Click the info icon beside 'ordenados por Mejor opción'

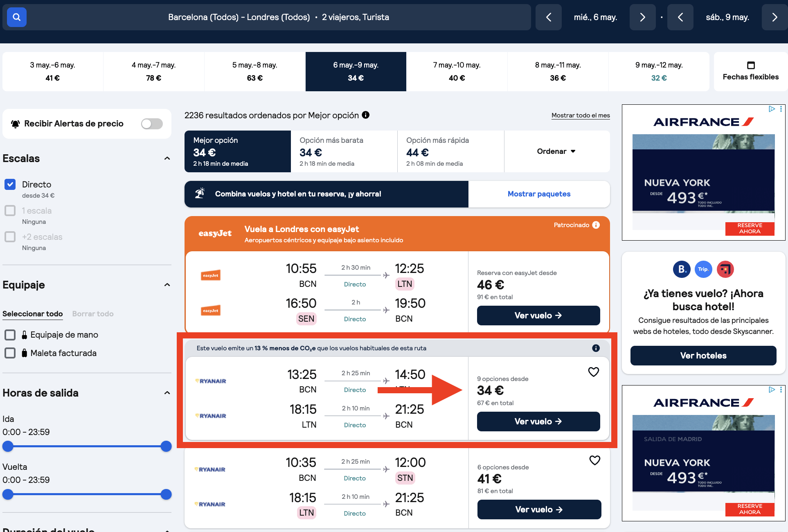coord(365,115)
